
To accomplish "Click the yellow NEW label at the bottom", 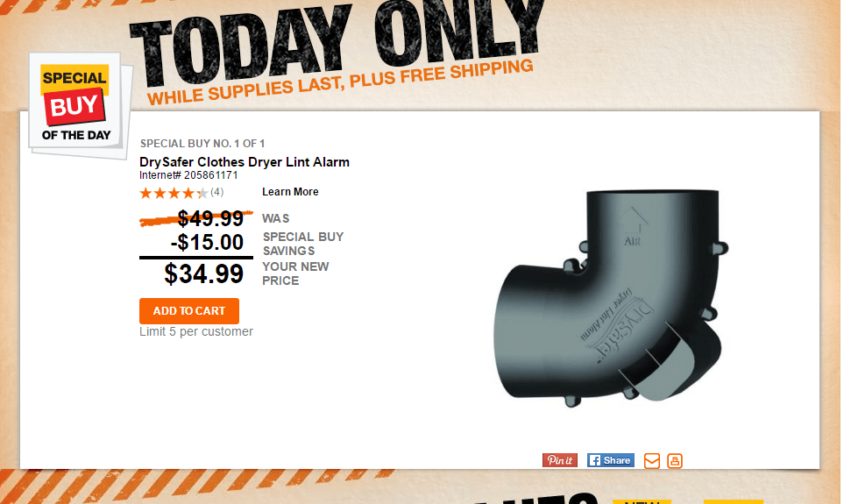I will [x=642, y=502].
